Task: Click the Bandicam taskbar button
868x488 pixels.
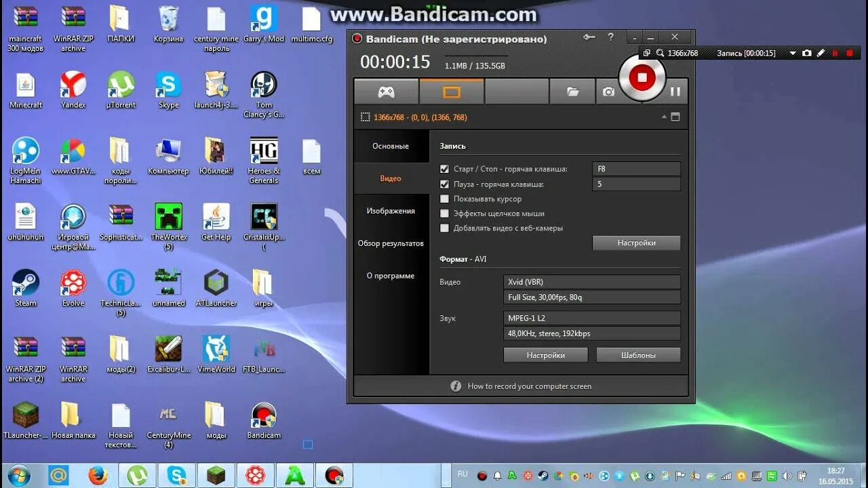Action: click(x=334, y=475)
